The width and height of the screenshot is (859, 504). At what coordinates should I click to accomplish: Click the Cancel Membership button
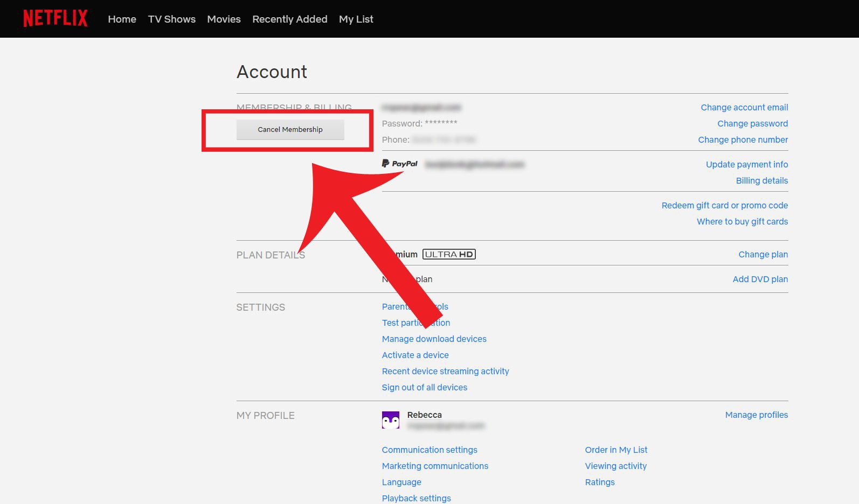(290, 130)
